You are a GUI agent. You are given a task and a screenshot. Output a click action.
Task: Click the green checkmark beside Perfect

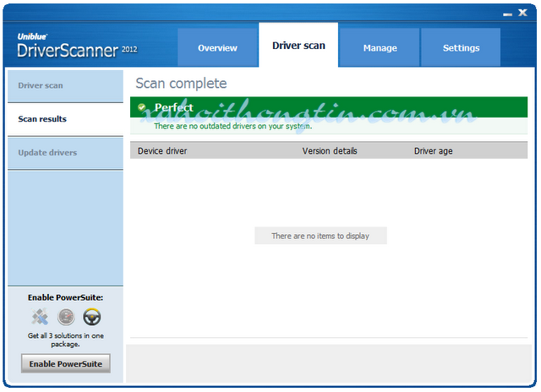(141, 107)
